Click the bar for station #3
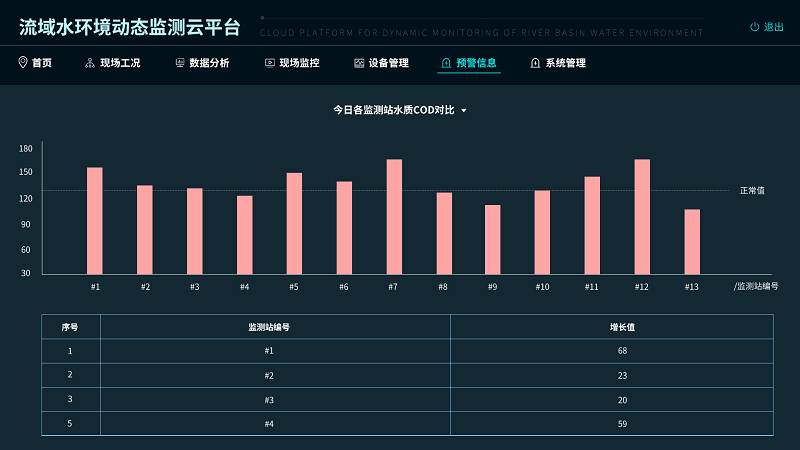Viewport: 800px width, 450px height. pyautogui.click(x=195, y=231)
